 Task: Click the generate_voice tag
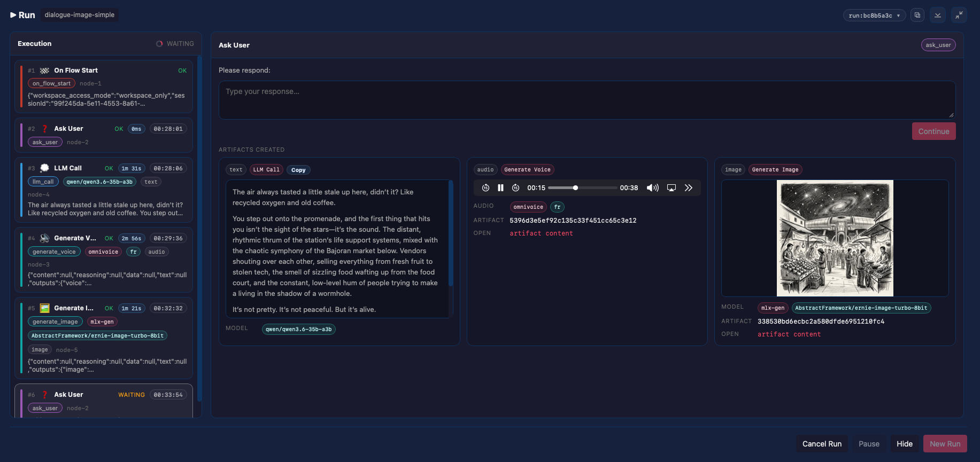pyautogui.click(x=54, y=252)
